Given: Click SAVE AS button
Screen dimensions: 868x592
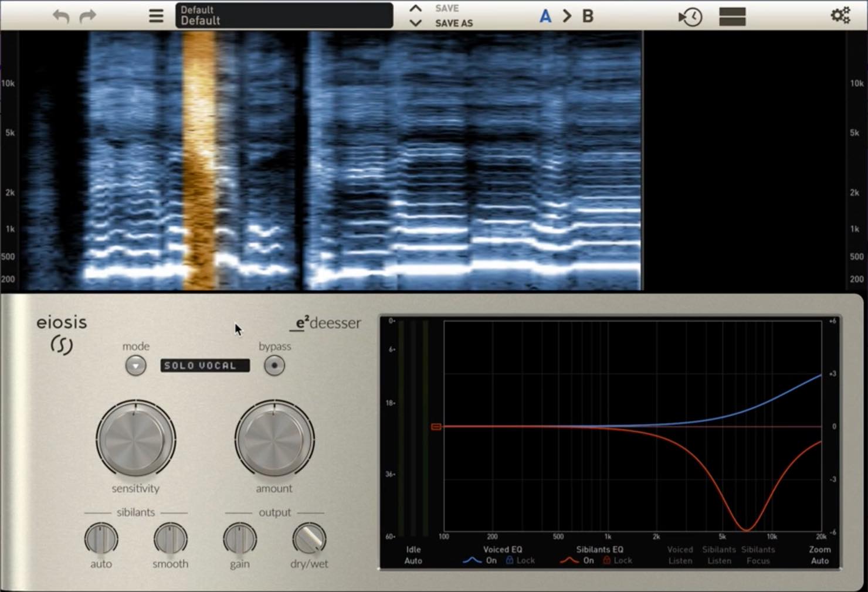Looking at the screenshot, I should tap(454, 23).
